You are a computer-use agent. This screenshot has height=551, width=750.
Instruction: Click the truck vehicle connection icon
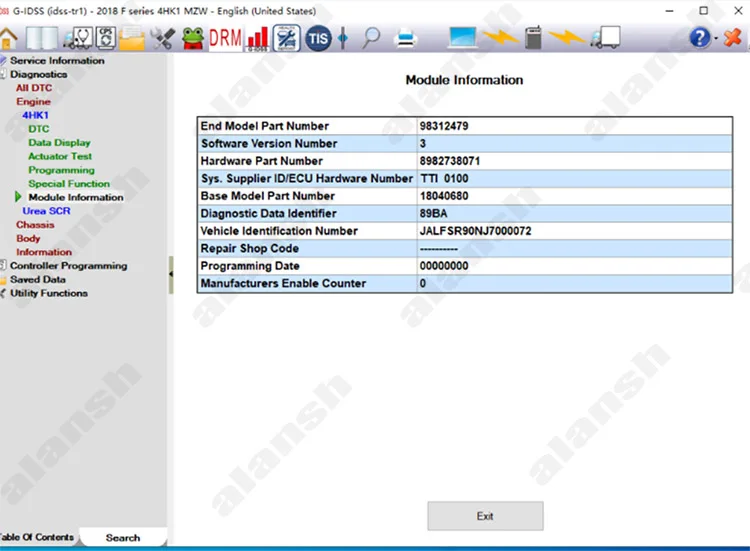click(605, 37)
